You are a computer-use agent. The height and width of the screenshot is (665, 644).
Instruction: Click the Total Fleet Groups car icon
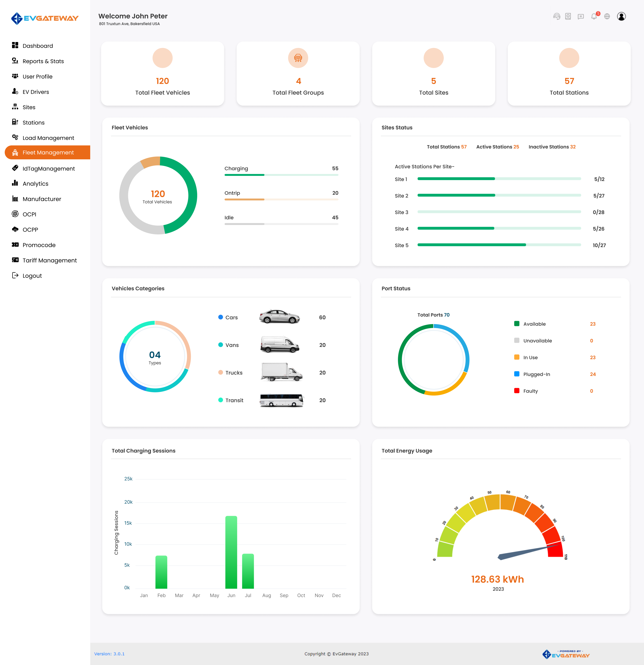coord(298,58)
